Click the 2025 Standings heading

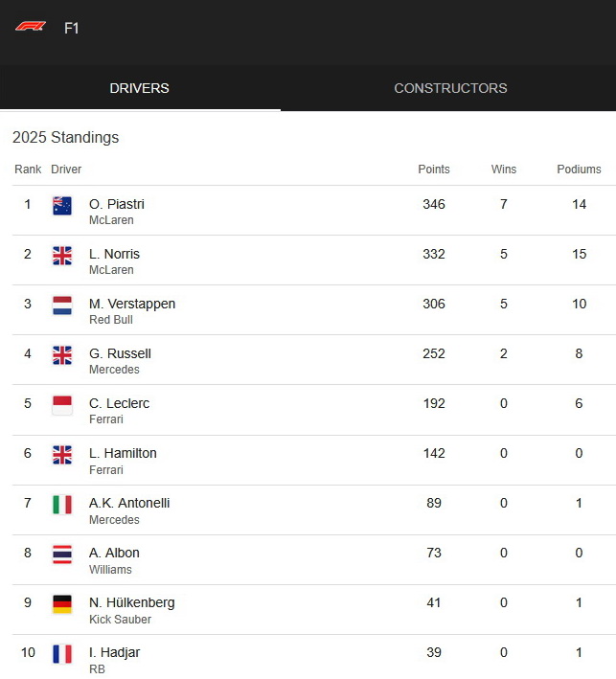tap(66, 137)
